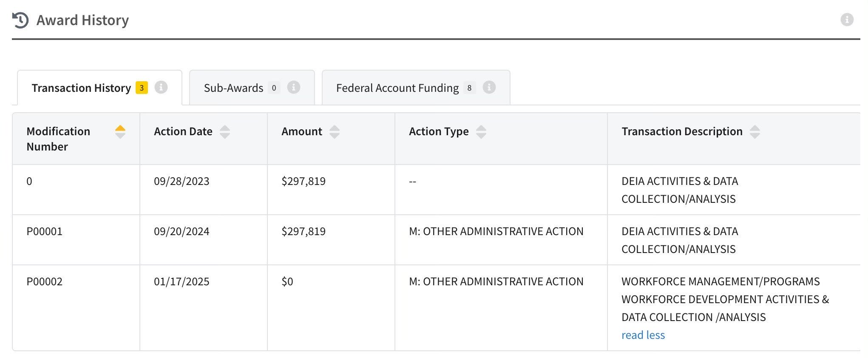The height and width of the screenshot is (358, 868).
Task: Click Action Date header text
Action: click(x=183, y=131)
